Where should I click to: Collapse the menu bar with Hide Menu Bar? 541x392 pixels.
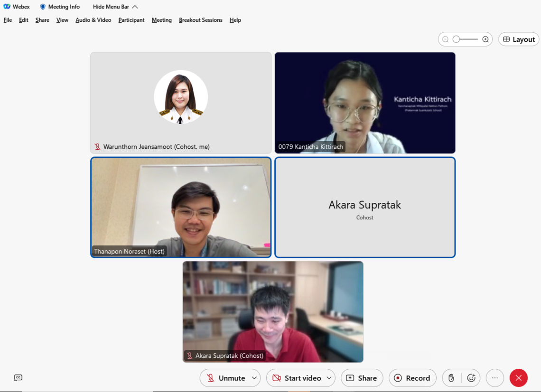pyautogui.click(x=115, y=7)
